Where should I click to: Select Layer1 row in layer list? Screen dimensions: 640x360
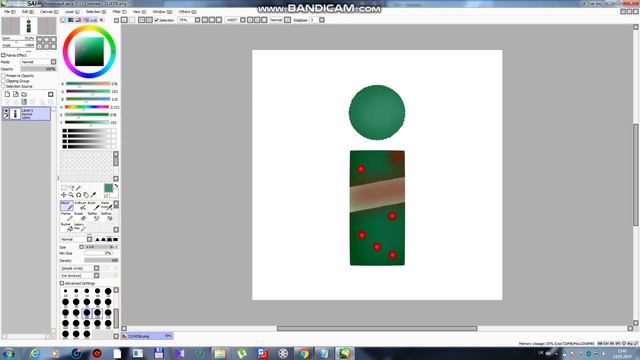27,113
